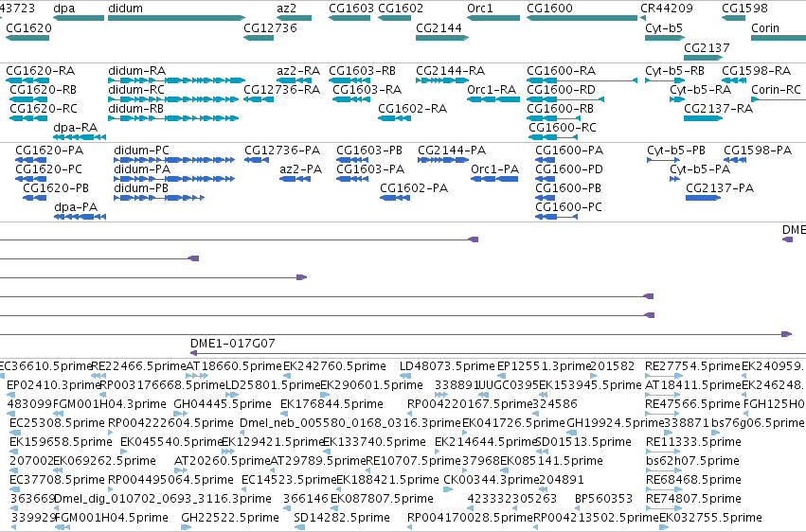Click the CG1602-RA transcript

click(394, 118)
